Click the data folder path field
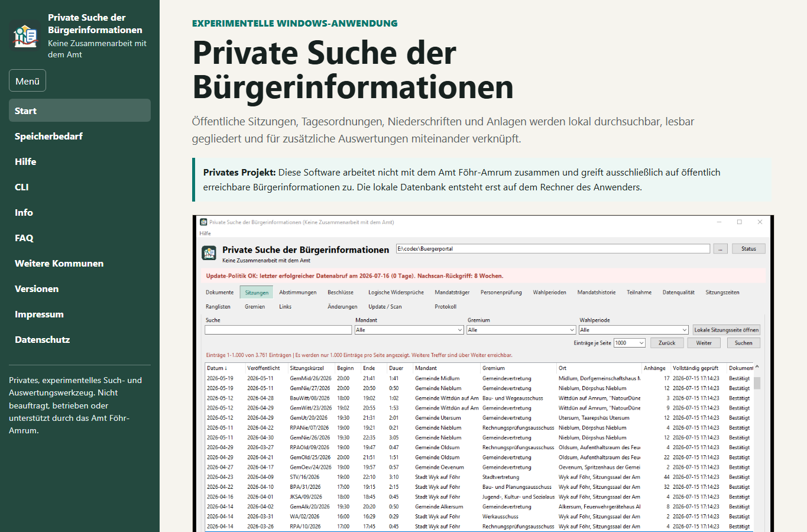The height and width of the screenshot is (532, 807). pos(553,249)
